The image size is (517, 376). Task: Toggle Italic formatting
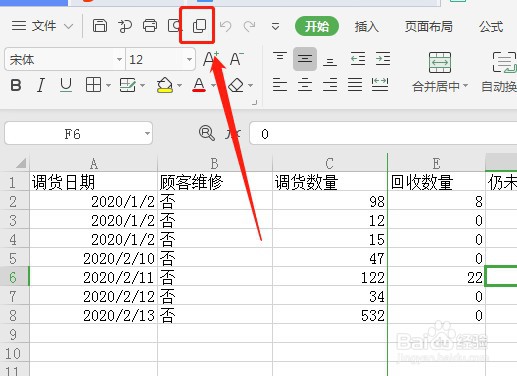[x=41, y=85]
